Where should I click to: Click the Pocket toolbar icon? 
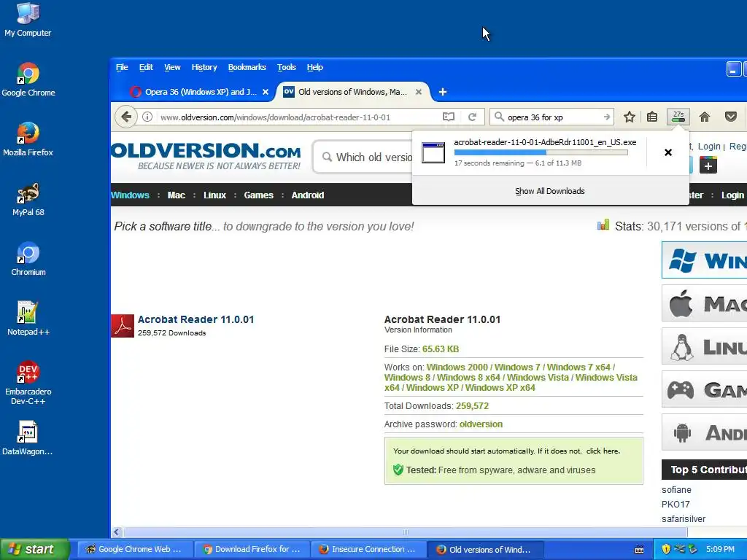tap(731, 117)
